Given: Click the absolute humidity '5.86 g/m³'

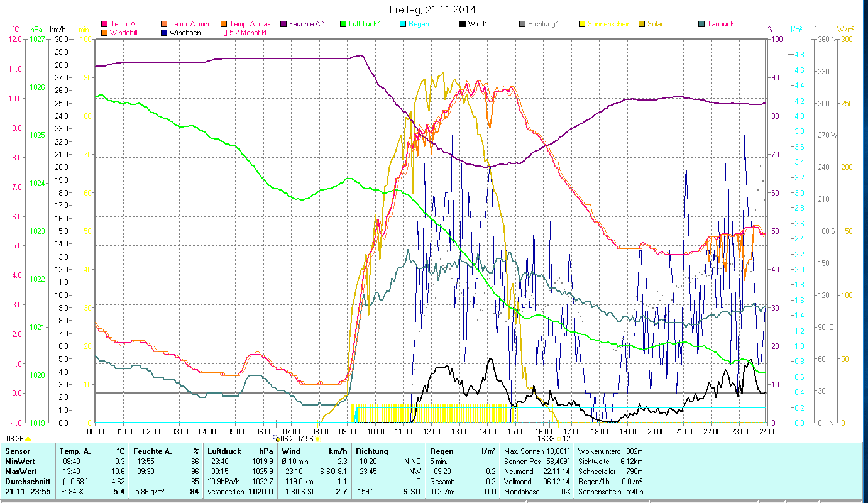Looking at the screenshot, I should (x=150, y=492).
